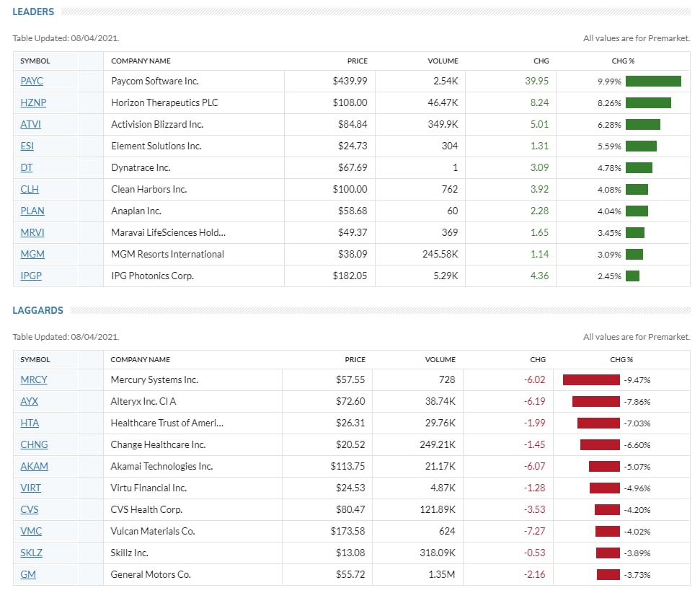The width and height of the screenshot is (700, 593).
Task: Click the LEADERS section heading
Action: [33, 12]
